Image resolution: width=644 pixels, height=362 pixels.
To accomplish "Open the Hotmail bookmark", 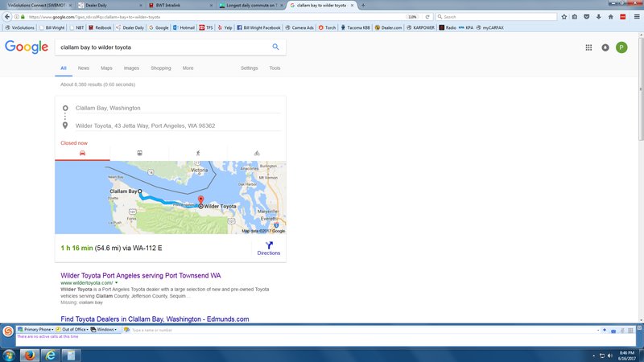I will [184, 27].
